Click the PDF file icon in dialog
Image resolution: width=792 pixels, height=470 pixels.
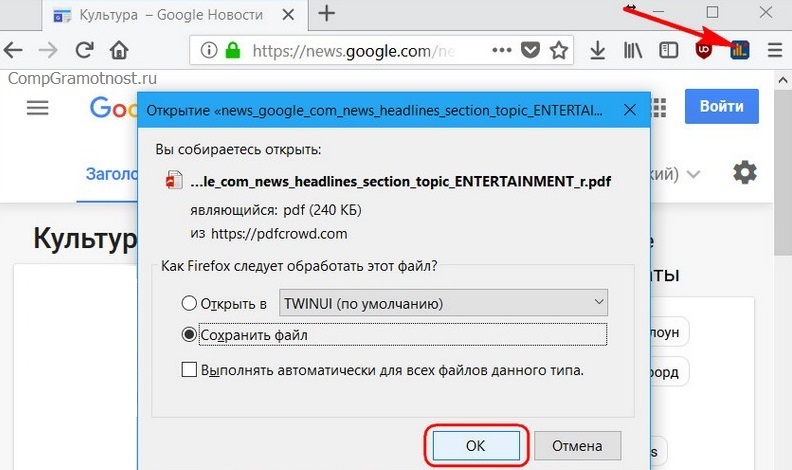pyautogui.click(x=174, y=180)
